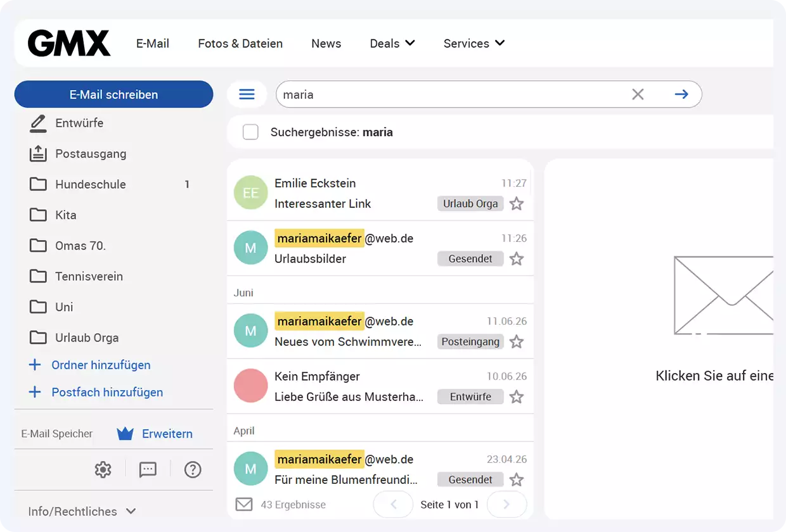Open the Tennisverein folder label

point(89,276)
